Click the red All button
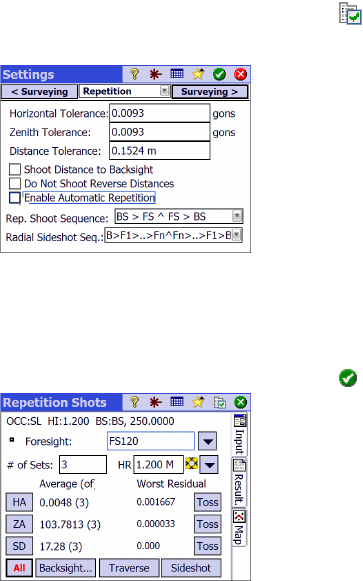363x581 pixels. 19,568
